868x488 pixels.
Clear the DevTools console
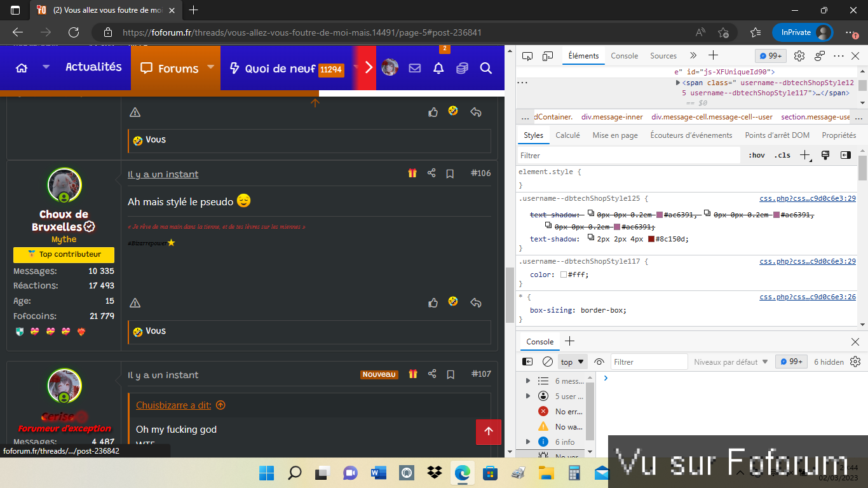[x=547, y=362]
